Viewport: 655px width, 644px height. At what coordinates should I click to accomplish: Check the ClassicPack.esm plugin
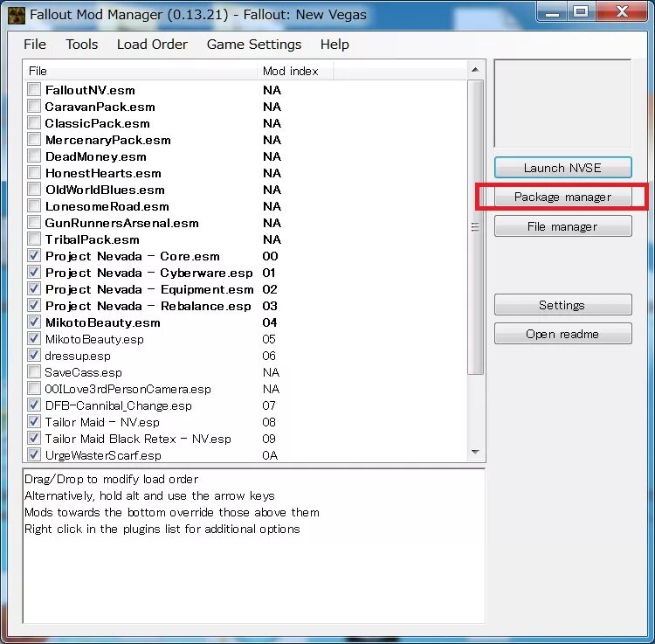click(34, 122)
